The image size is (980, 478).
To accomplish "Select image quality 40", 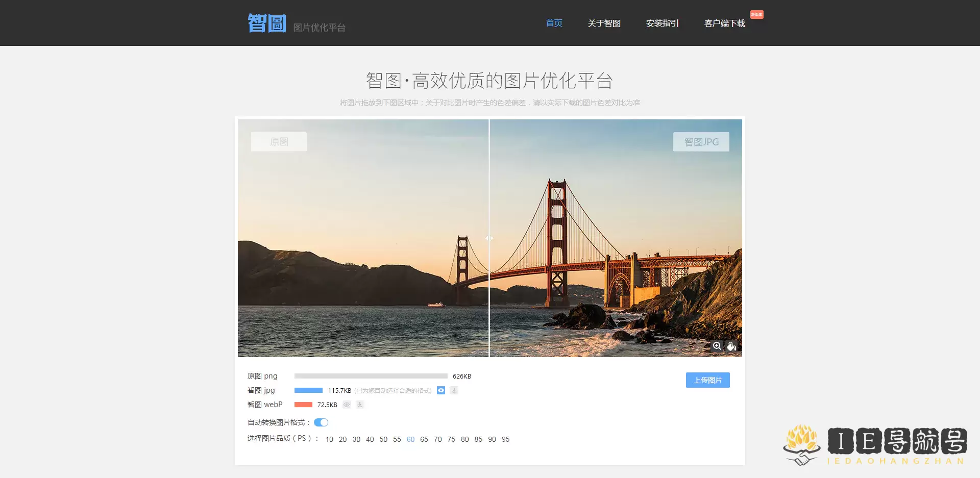I will (370, 439).
